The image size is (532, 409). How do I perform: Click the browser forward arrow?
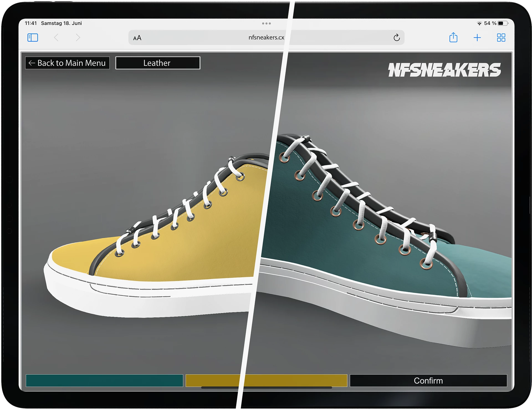tap(78, 37)
